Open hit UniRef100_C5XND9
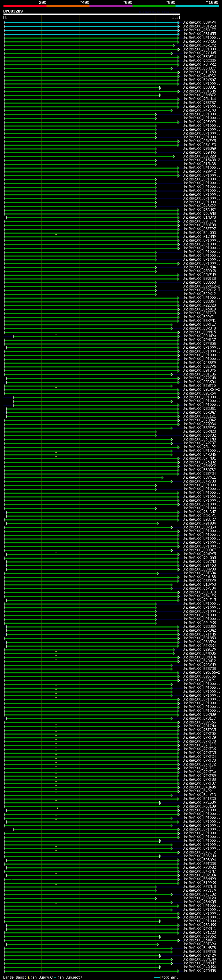 [x=199, y=714]
